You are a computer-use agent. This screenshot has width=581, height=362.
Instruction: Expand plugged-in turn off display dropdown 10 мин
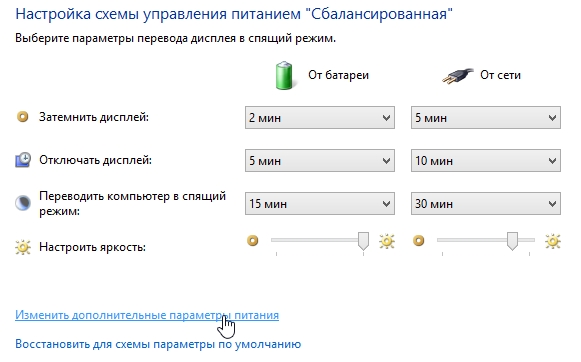[486, 161]
